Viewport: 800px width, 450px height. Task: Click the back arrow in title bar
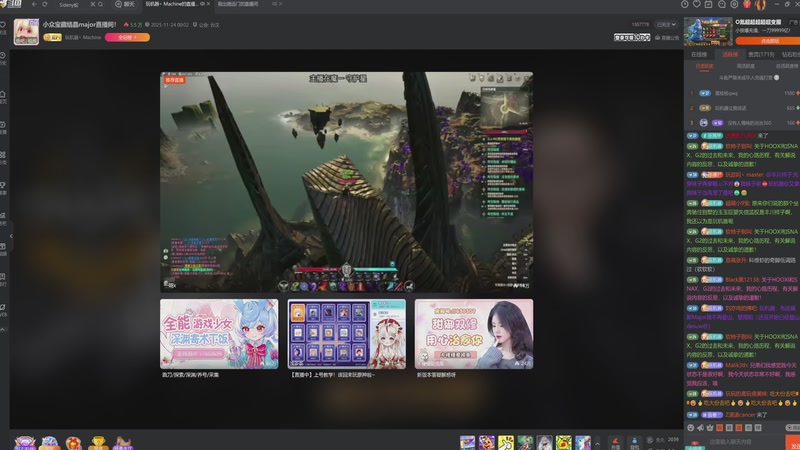pyautogui.click(x=34, y=4)
